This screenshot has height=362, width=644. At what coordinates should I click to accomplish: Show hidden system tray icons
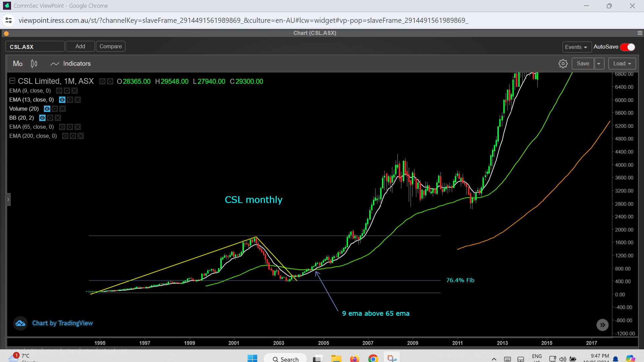point(494,359)
